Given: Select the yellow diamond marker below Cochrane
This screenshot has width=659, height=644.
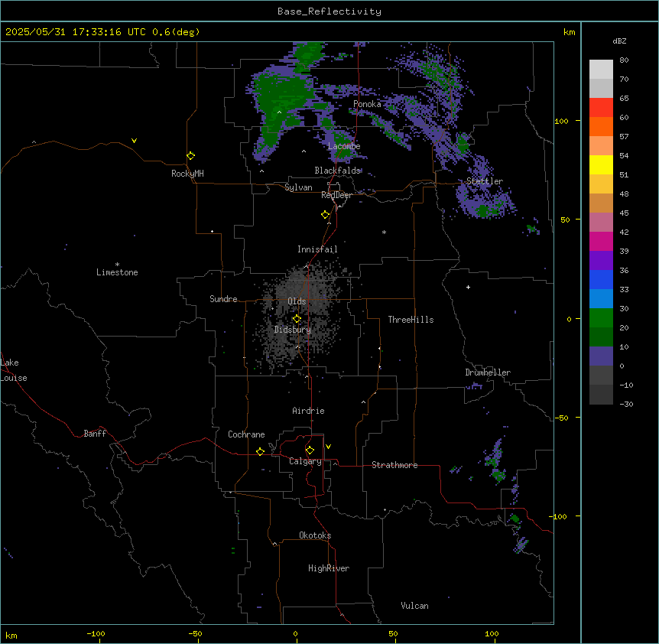Looking at the screenshot, I should click(x=261, y=451).
